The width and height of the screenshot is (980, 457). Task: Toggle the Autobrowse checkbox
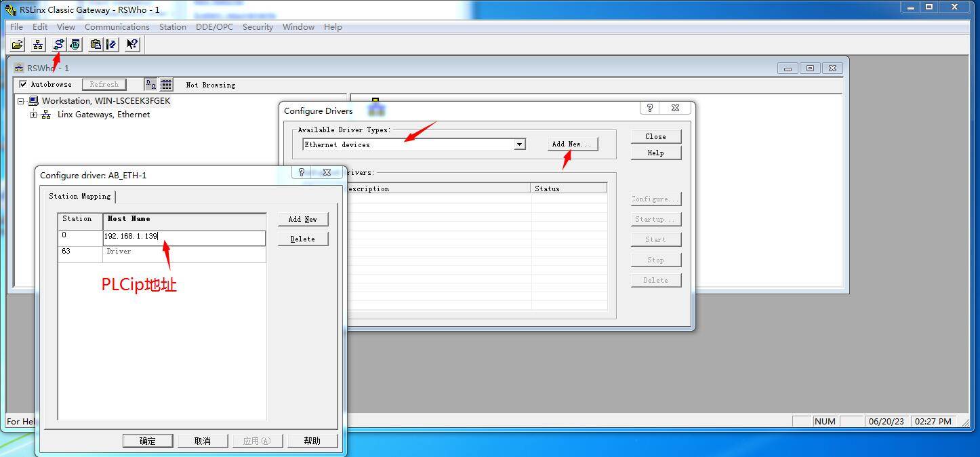coord(23,85)
